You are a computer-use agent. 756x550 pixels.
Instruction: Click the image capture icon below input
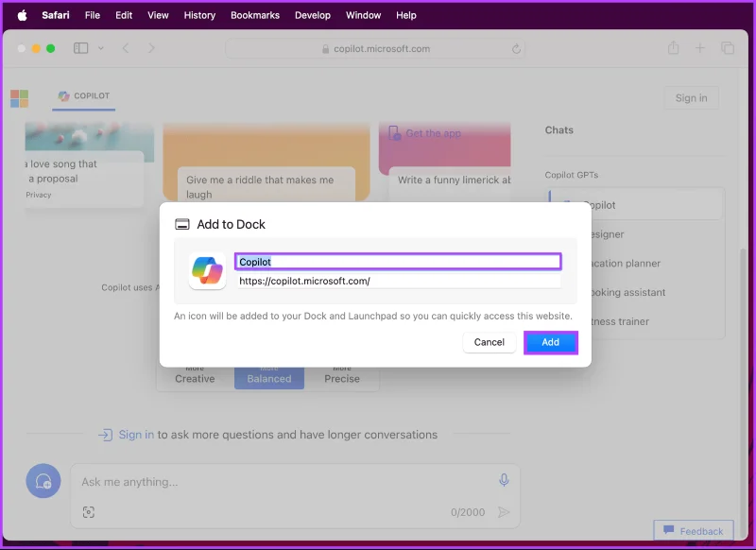pos(89,512)
